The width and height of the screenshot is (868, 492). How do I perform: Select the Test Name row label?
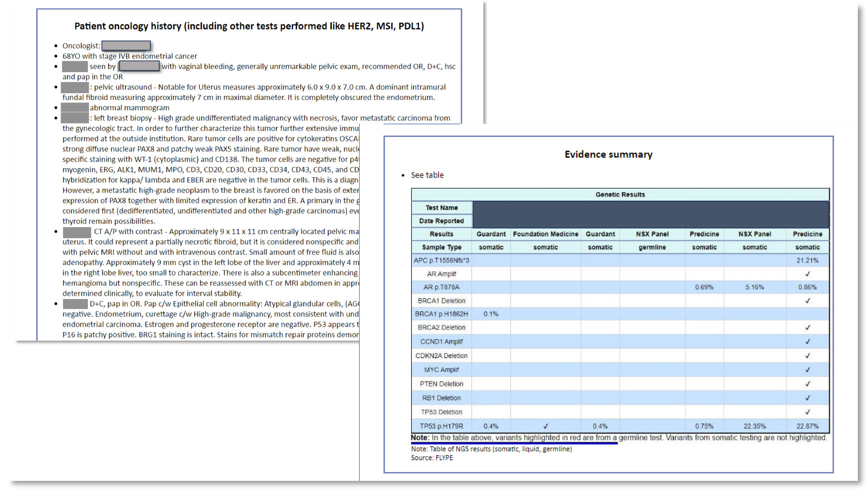point(442,208)
